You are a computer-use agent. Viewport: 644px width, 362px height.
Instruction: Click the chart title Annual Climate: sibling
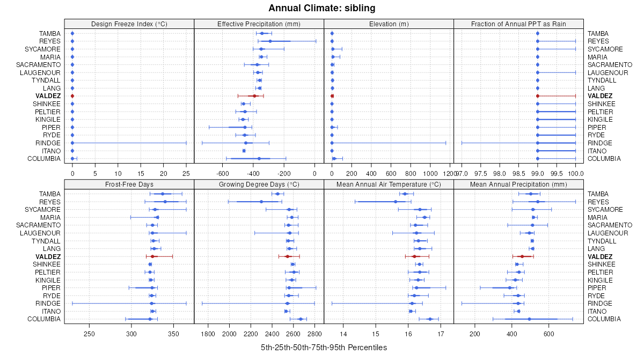point(321,8)
